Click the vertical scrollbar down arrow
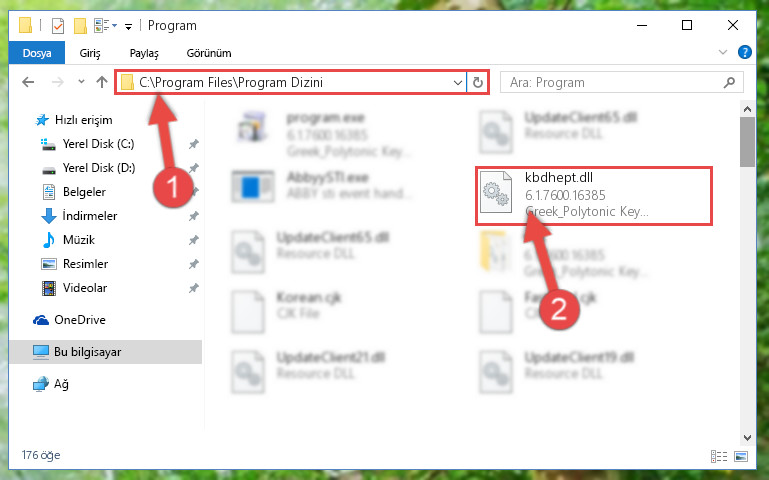Screen dimensions: 769x480 click(x=747, y=438)
